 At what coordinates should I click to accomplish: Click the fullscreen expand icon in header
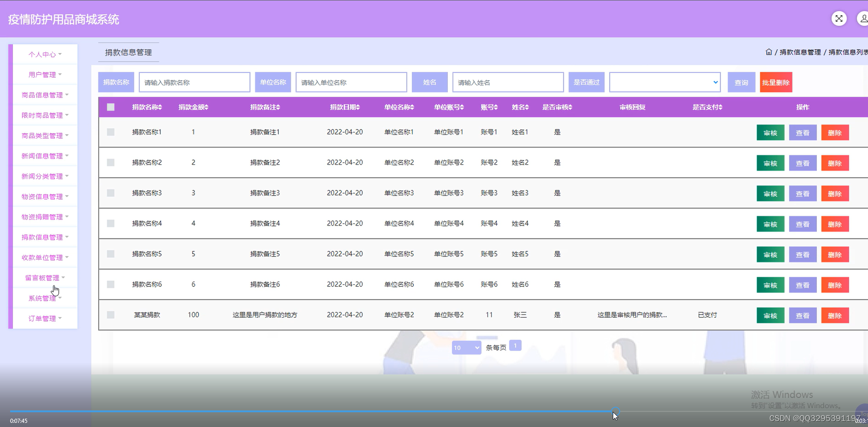[839, 18]
